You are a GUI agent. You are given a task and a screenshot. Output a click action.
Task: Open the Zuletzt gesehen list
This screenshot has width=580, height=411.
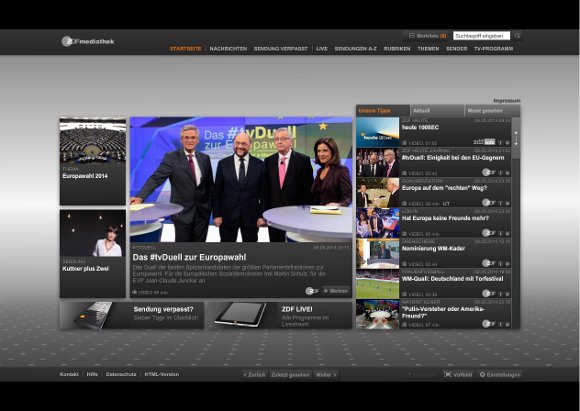290,375
